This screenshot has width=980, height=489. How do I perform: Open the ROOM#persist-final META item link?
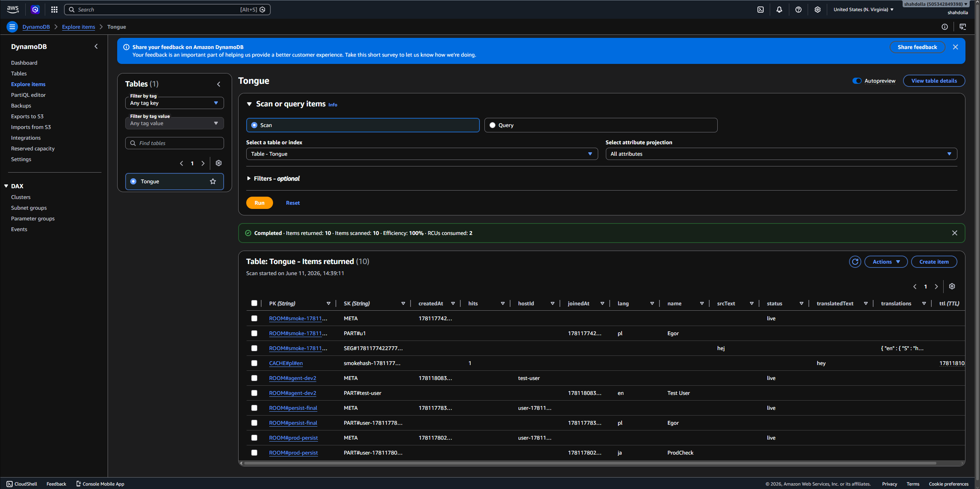point(293,408)
